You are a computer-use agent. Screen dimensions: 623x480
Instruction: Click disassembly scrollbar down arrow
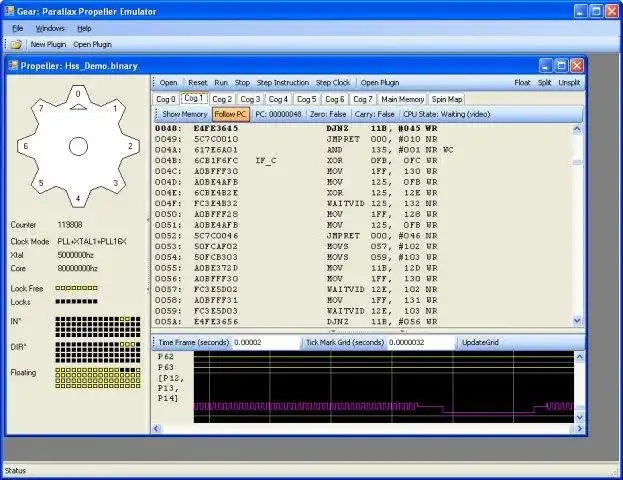pos(577,320)
